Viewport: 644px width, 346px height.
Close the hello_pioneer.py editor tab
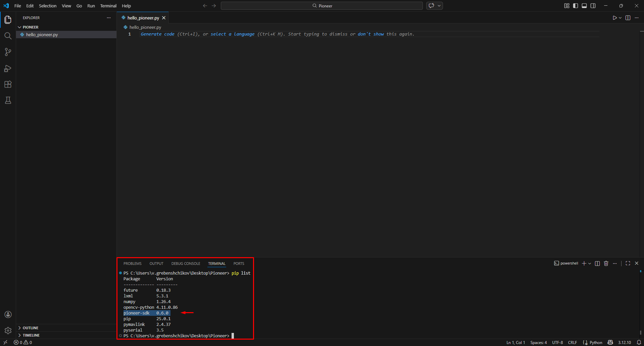(164, 18)
